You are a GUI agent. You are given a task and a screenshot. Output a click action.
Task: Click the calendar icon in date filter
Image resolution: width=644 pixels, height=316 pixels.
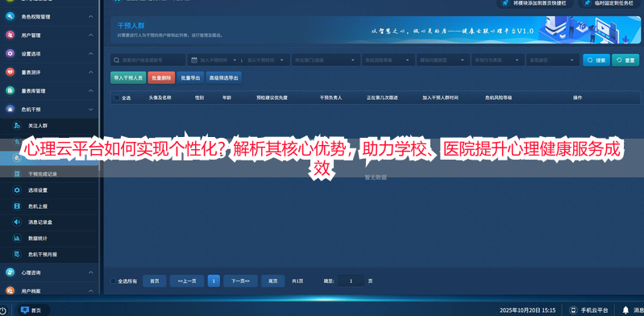[195, 60]
